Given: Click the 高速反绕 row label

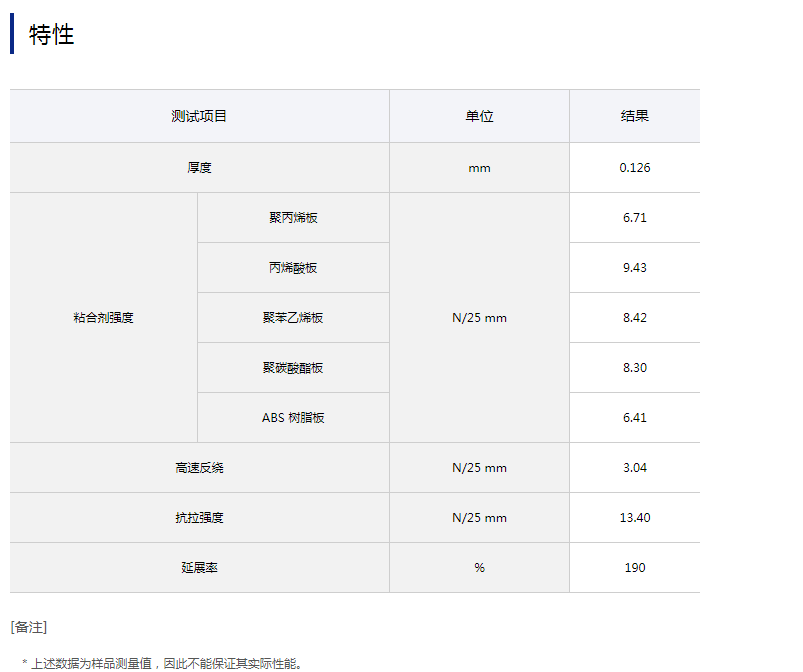Looking at the screenshot, I should (x=199, y=468).
